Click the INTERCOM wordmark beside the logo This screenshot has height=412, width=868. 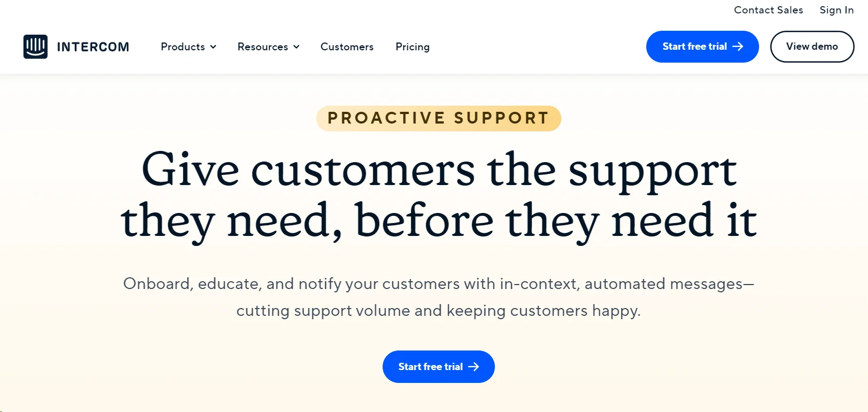93,47
